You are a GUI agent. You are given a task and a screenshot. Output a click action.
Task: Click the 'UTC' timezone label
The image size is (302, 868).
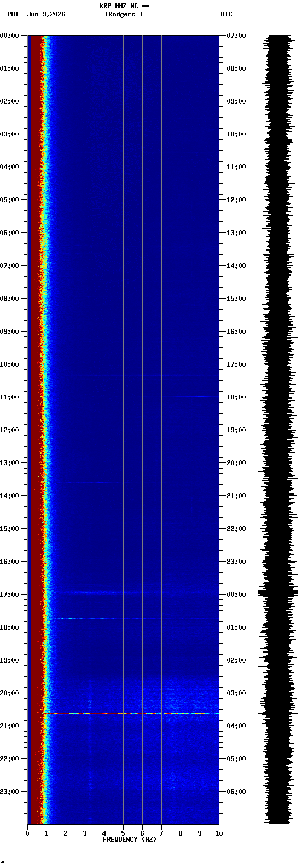click(x=226, y=14)
